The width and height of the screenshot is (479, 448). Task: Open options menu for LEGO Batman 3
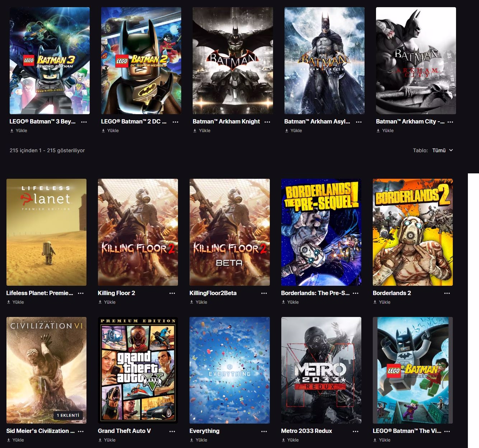tap(84, 122)
